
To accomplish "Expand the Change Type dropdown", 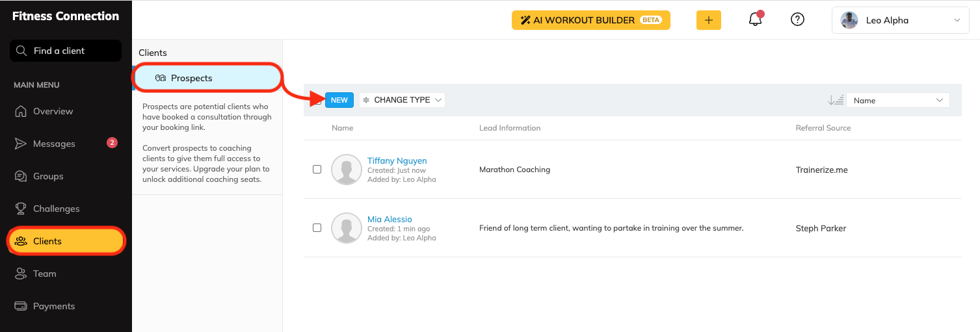I will pyautogui.click(x=402, y=100).
